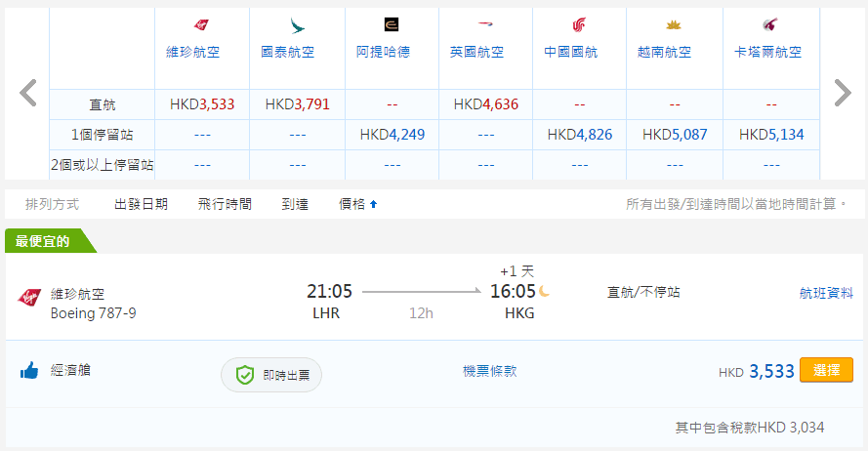Image resolution: width=868 pixels, height=451 pixels.
Task: Open the 航班資料 flight details link
Action: (825, 292)
